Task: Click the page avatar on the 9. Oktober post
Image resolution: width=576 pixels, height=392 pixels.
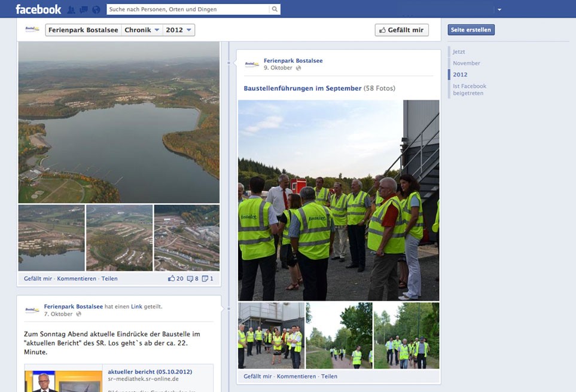Action: pyautogui.click(x=252, y=64)
